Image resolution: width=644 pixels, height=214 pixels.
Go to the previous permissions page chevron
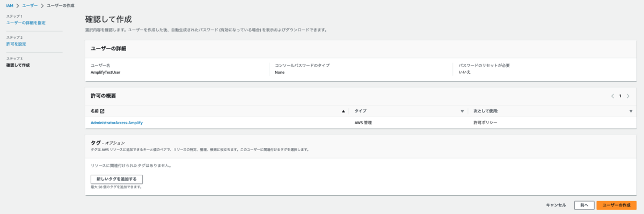tap(612, 96)
